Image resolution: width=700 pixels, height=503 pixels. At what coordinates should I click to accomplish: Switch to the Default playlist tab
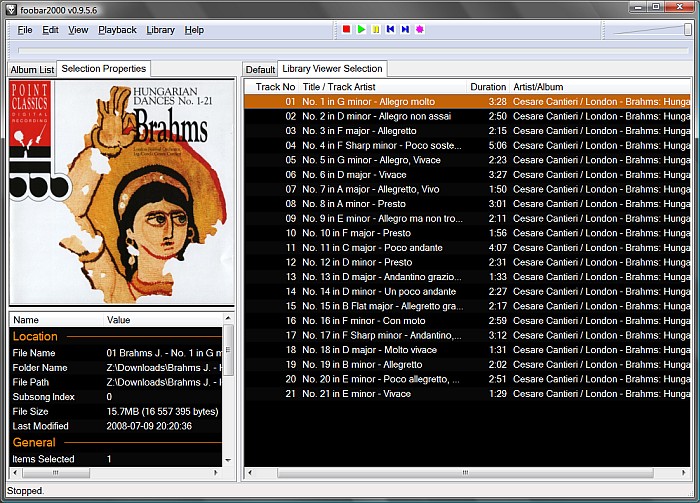click(x=260, y=70)
